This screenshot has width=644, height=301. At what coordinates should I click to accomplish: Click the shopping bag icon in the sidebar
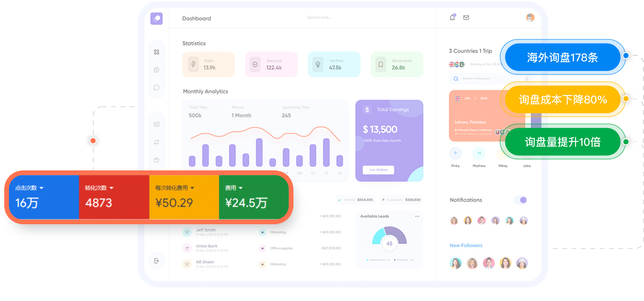click(x=157, y=160)
